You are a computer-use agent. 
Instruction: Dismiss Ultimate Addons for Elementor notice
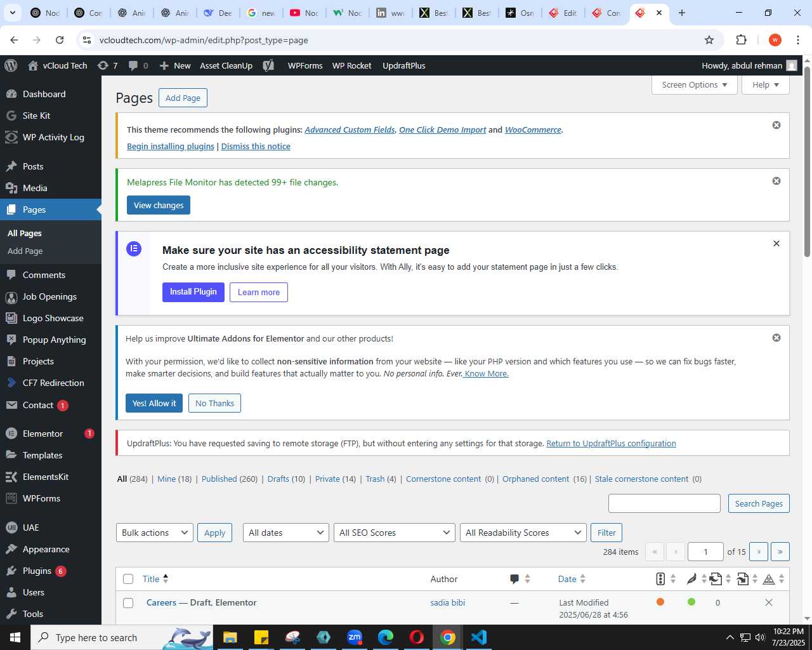pos(776,338)
